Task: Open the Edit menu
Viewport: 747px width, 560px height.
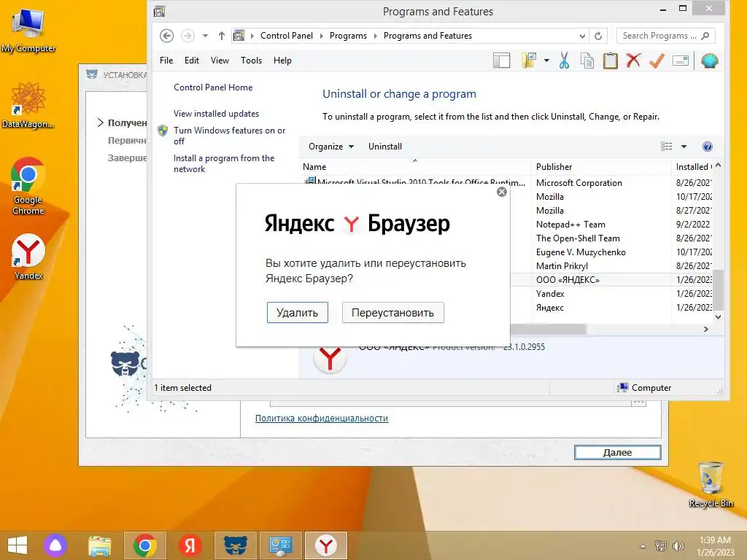Action: point(192,61)
